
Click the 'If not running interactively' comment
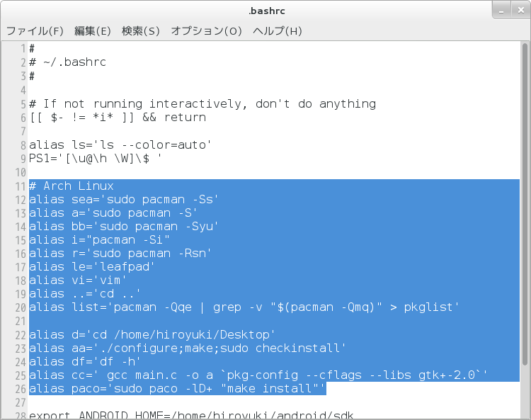(202, 103)
